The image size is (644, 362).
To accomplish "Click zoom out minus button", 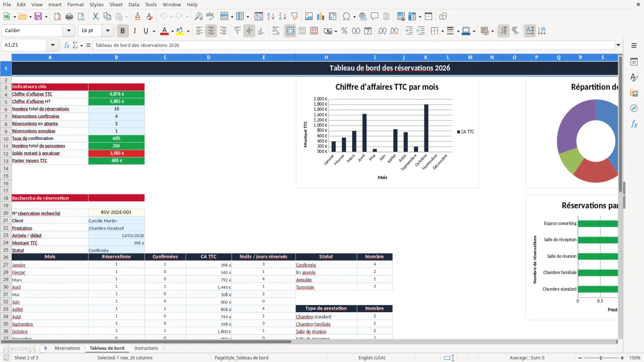I will tap(580, 358).
